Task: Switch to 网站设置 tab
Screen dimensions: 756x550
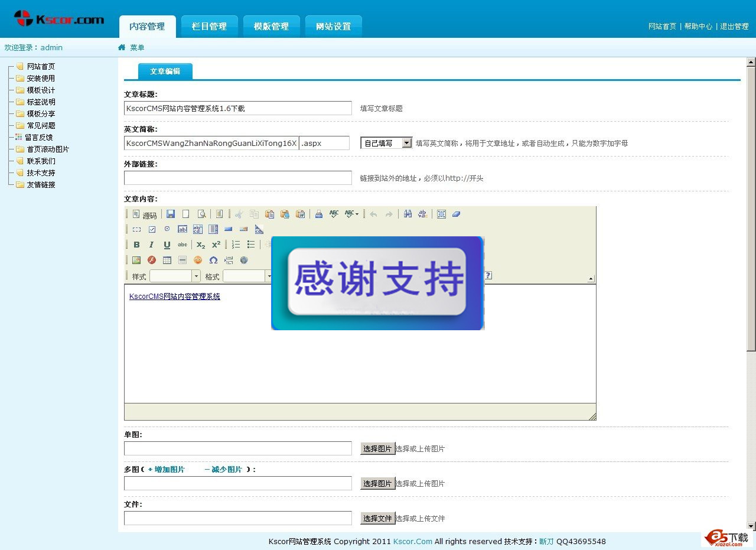Action: tap(333, 27)
